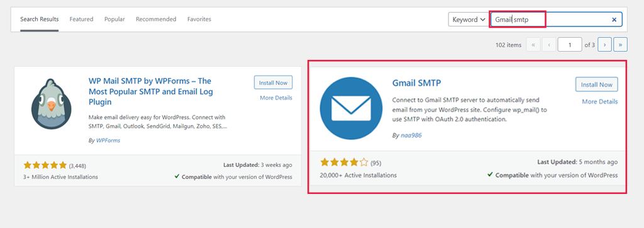Click the WP Mail SMTP pigeon icon
Screen dimensions: 644x228
click(52, 104)
